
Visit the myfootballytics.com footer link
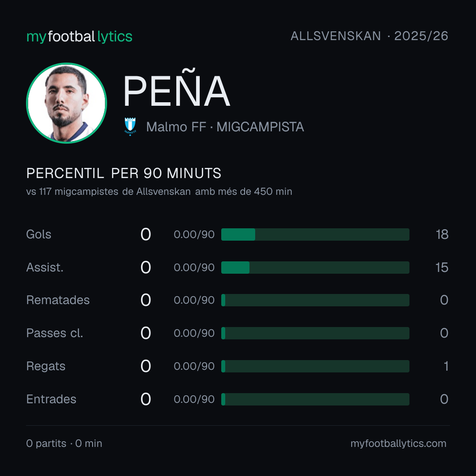point(398,443)
